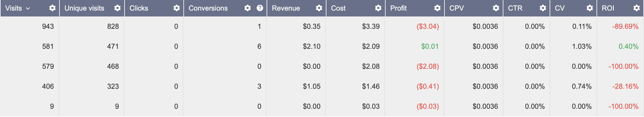Image resolution: width=644 pixels, height=117 pixels.
Task: Select the $0.03 cost cell
Action: (x=371, y=106)
